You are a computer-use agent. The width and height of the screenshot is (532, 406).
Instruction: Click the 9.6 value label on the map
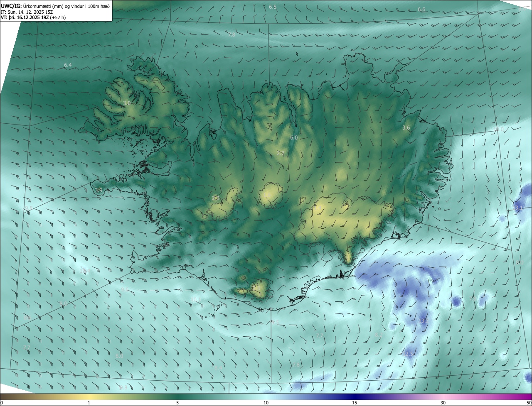(x=125, y=289)
